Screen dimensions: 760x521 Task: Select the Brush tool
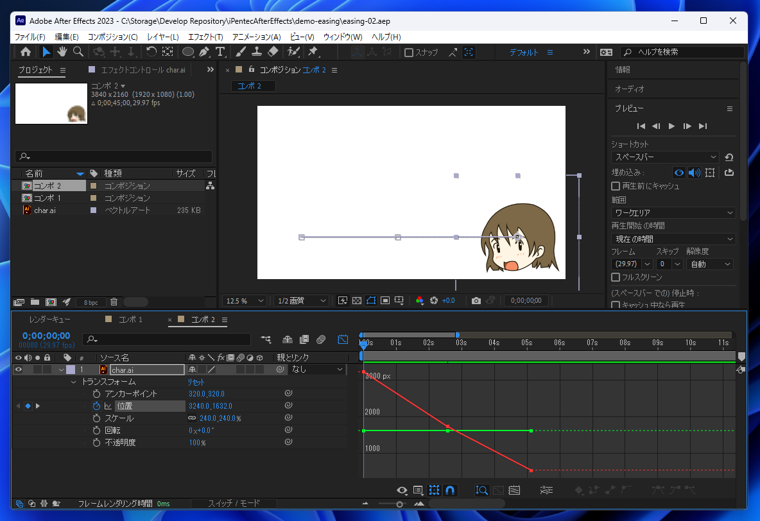click(240, 52)
